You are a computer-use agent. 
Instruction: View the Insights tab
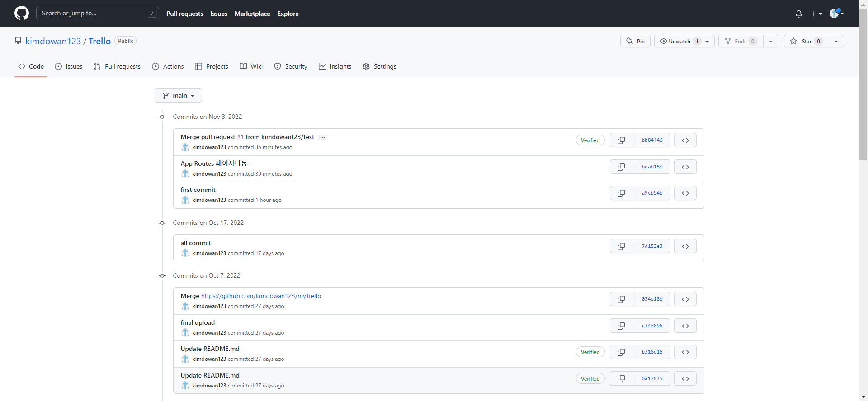pos(335,66)
